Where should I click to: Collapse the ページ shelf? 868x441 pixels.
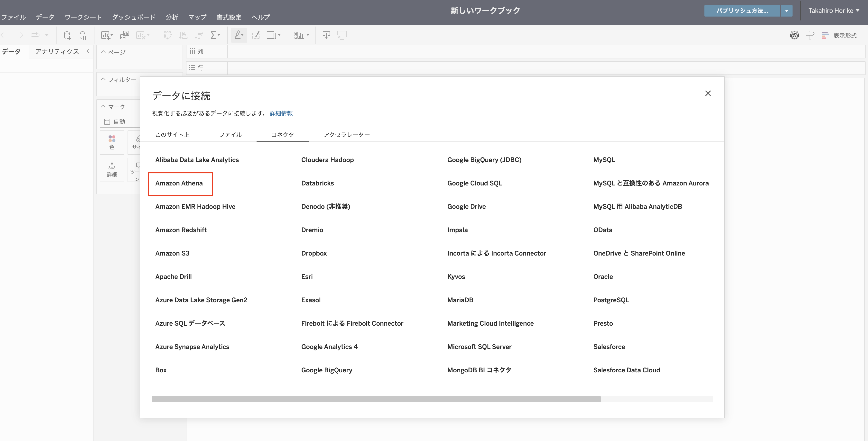(103, 52)
